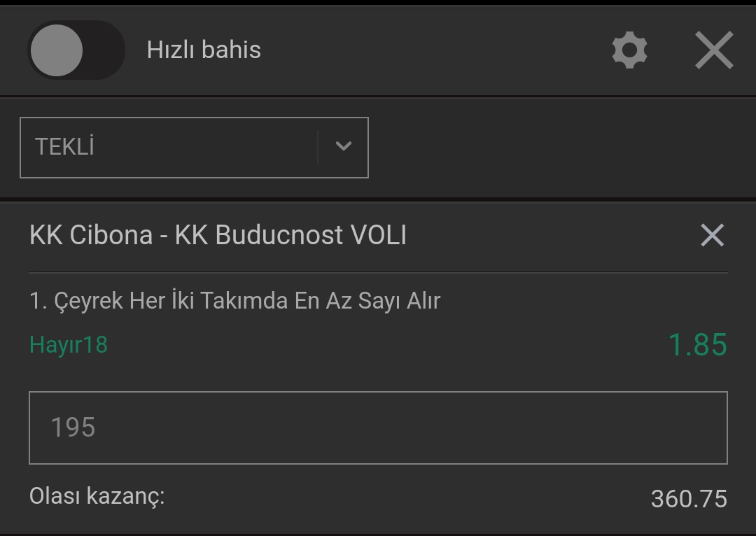The height and width of the screenshot is (536, 756).
Task: Focus the stake input field showing 195
Action: click(x=379, y=428)
